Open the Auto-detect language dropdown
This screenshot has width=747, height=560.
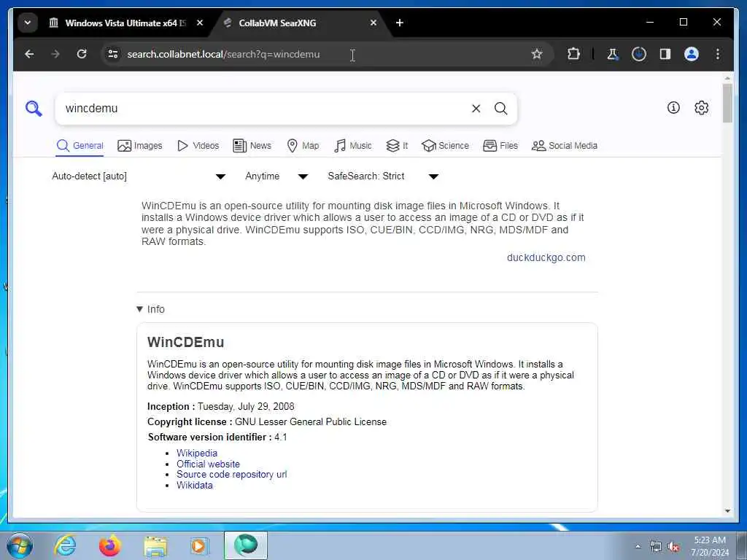point(139,176)
